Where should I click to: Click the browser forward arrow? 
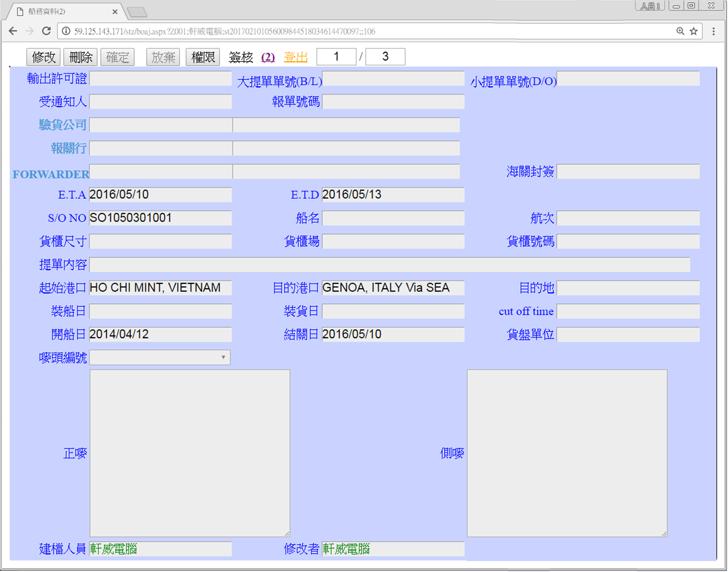click(30, 31)
